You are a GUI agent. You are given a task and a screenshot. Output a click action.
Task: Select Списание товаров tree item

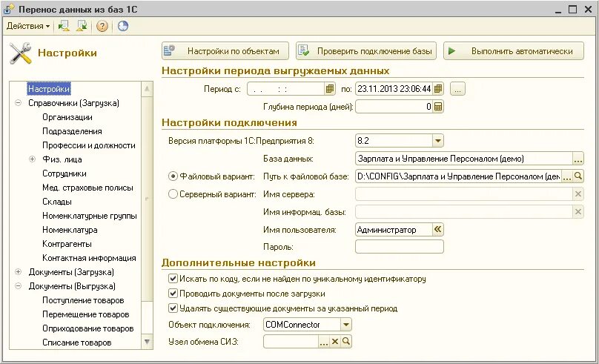pyautogui.click(x=76, y=343)
